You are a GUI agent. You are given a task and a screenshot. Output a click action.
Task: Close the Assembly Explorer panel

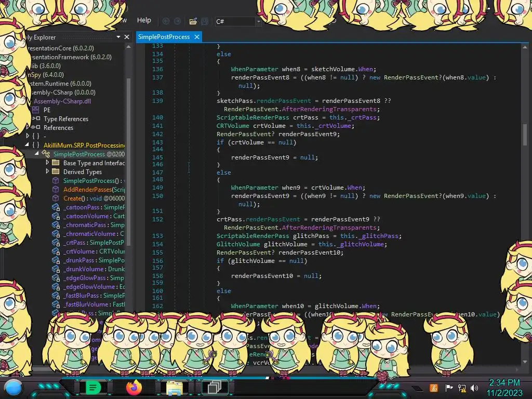(127, 37)
